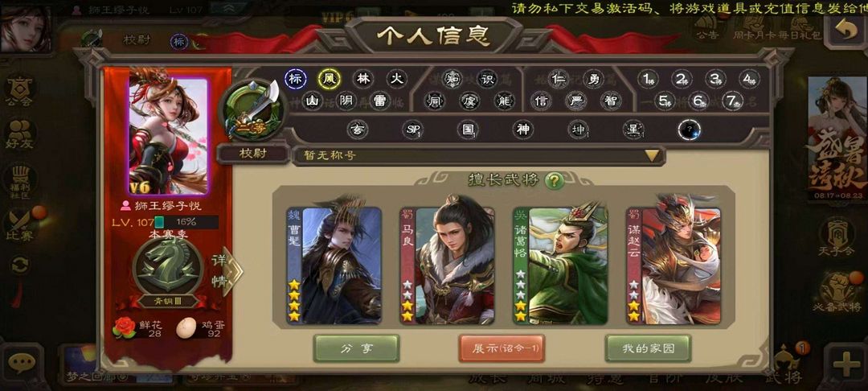Expand the 详情 season details arrow
868x391 pixels.
coord(227,271)
